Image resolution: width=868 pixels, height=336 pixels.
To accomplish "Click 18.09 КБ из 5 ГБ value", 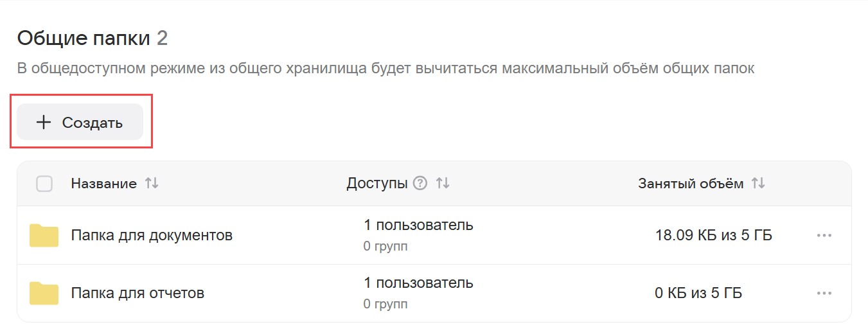I will pyautogui.click(x=713, y=236).
